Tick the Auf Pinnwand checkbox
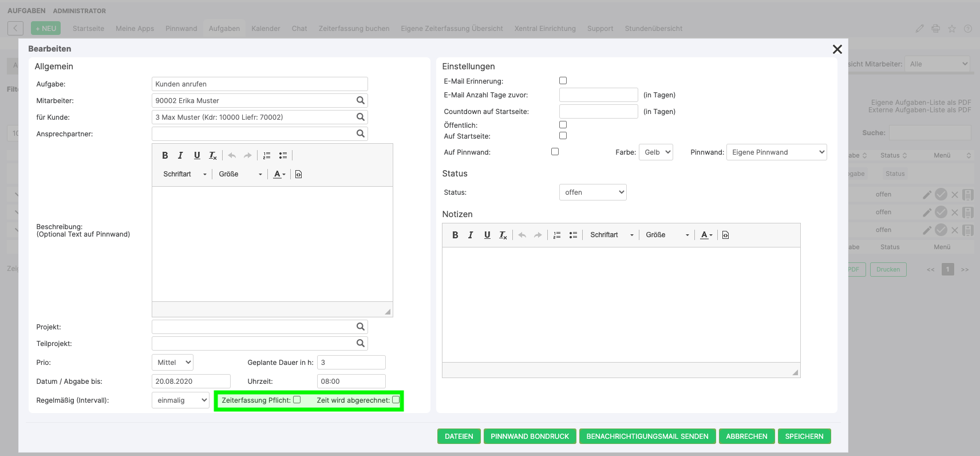980x456 pixels. [x=555, y=152]
